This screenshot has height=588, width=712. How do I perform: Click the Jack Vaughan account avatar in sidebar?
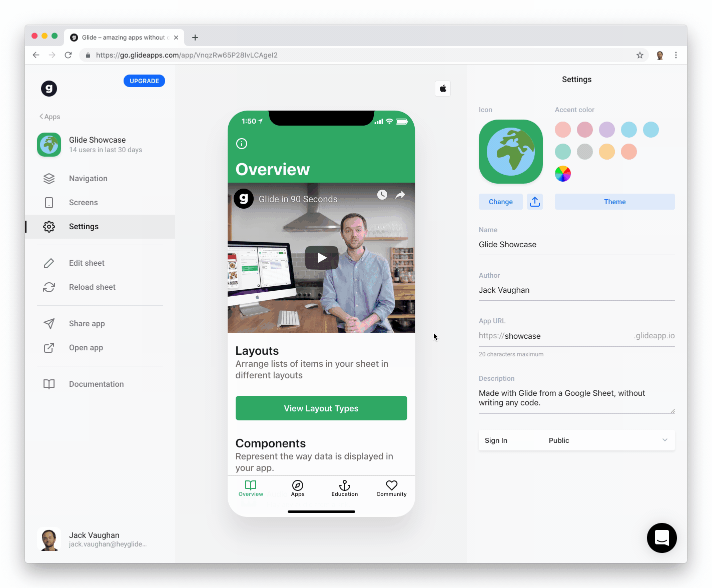click(49, 539)
